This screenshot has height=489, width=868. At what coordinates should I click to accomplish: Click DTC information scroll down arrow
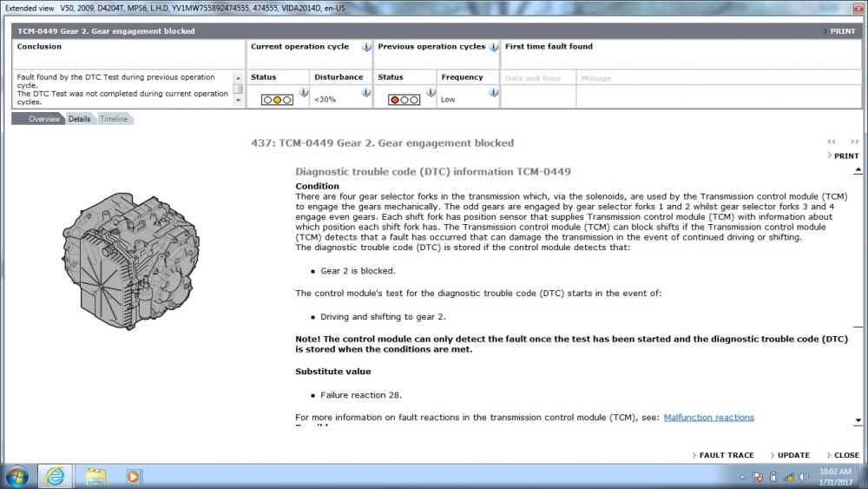pyautogui.click(x=858, y=421)
